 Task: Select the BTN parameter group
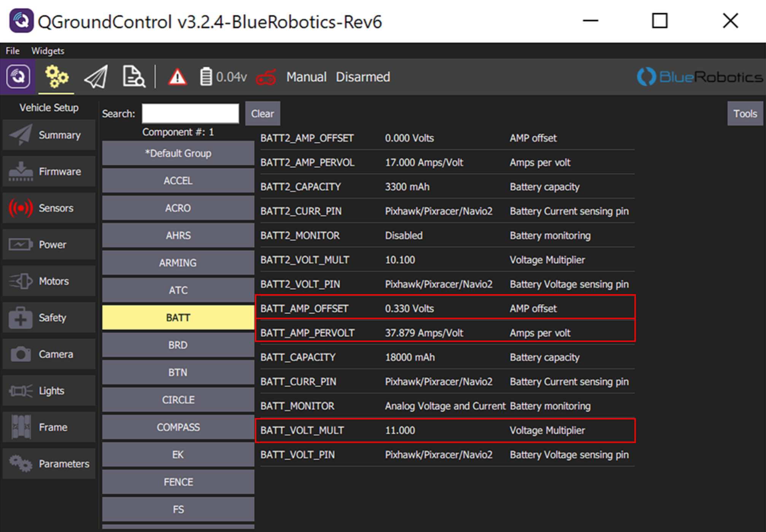(x=178, y=372)
